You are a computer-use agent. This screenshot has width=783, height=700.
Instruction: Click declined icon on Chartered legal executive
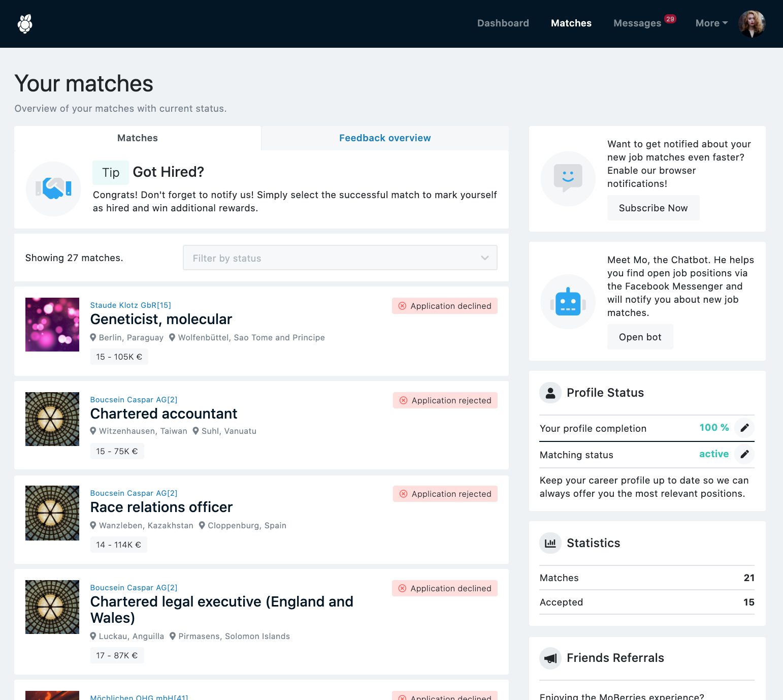[x=402, y=588]
